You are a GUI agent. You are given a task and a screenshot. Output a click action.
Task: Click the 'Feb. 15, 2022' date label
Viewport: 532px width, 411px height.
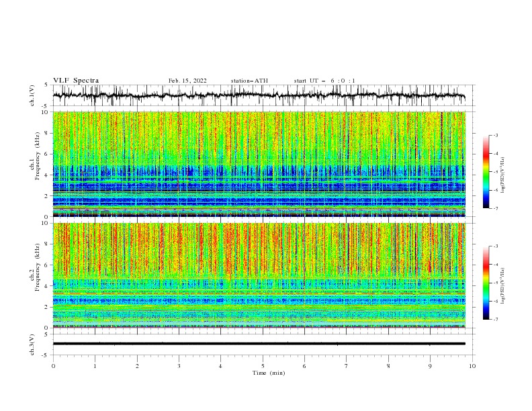(x=187, y=81)
